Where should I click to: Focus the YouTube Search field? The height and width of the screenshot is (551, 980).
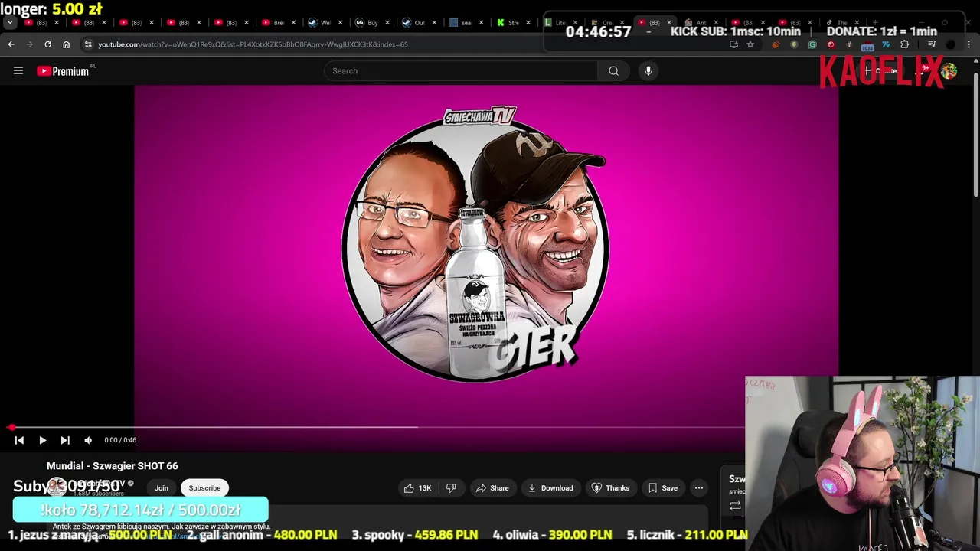pyautogui.click(x=460, y=71)
